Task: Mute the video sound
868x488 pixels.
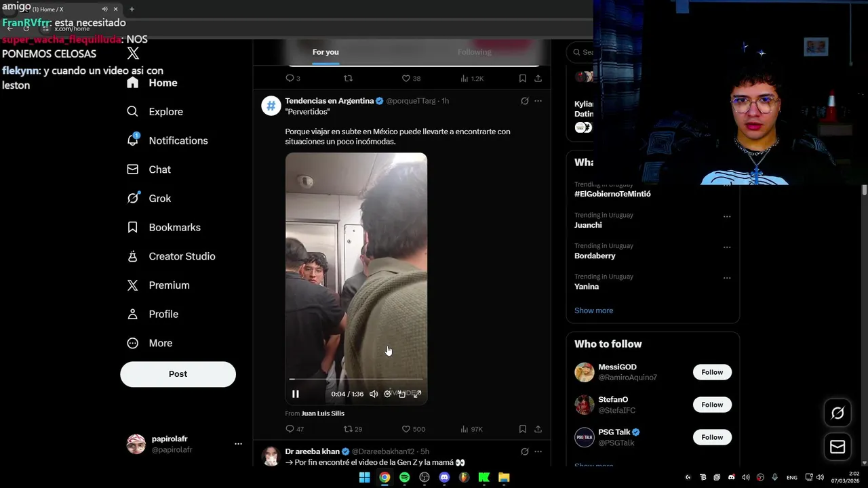Action: [374, 394]
